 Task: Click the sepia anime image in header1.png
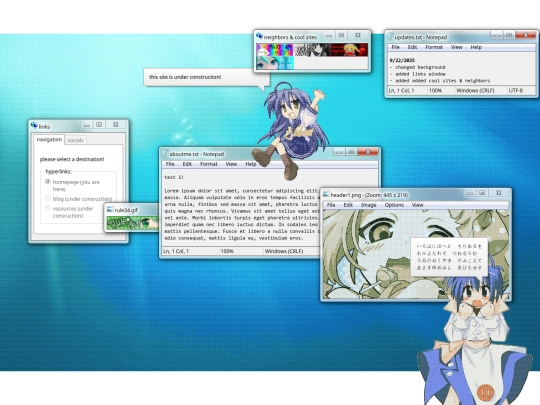[416, 254]
